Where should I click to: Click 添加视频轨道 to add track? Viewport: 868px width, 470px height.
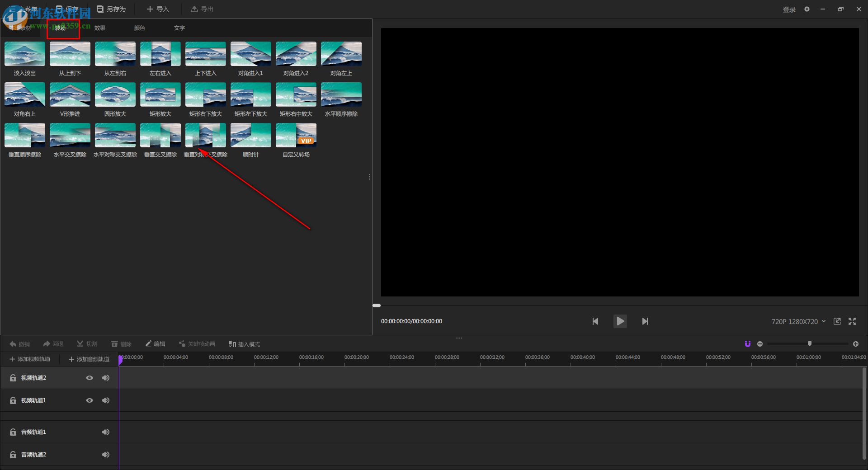click(30, 359)
